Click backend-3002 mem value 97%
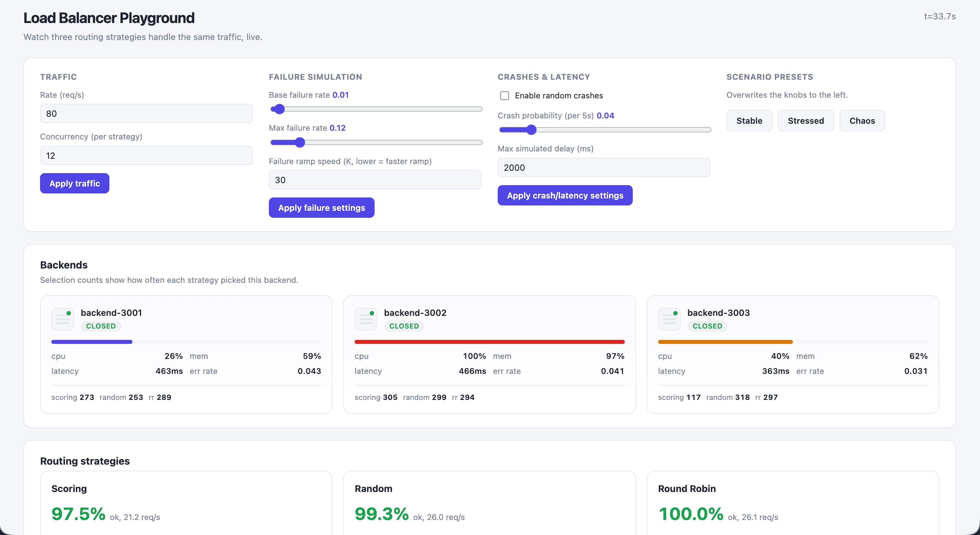 [615, 356]
